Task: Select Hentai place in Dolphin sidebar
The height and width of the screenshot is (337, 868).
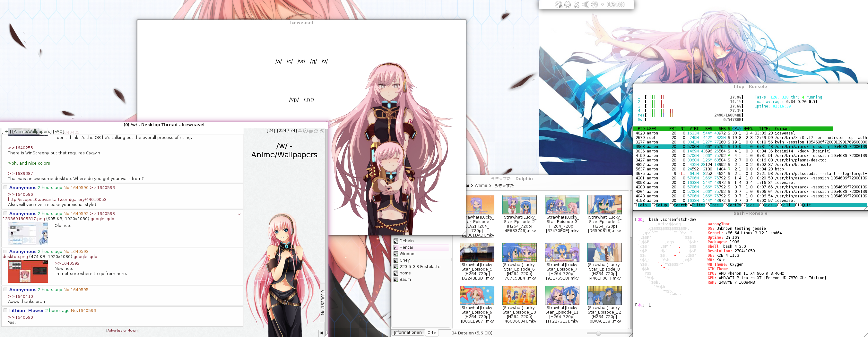Action: (421, 247)
